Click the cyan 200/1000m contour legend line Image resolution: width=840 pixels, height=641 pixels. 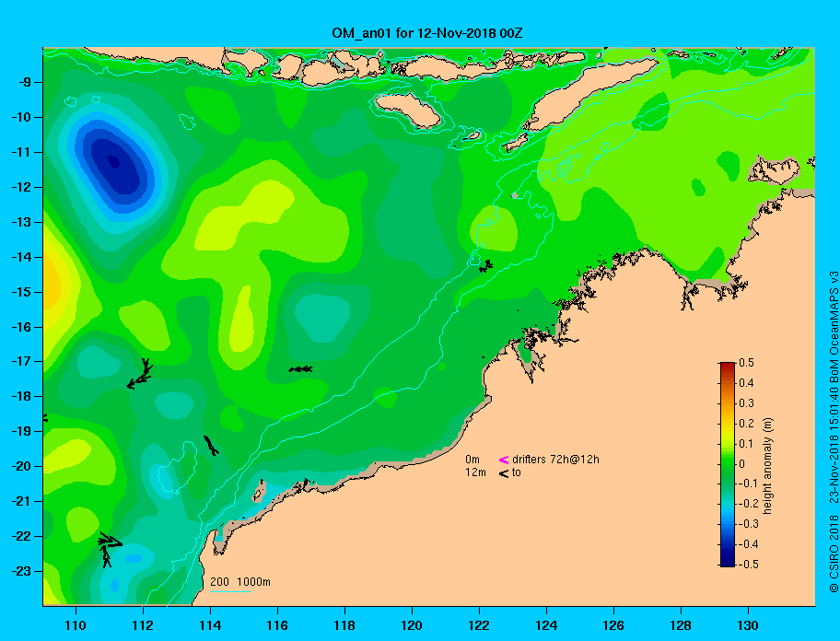230,592
